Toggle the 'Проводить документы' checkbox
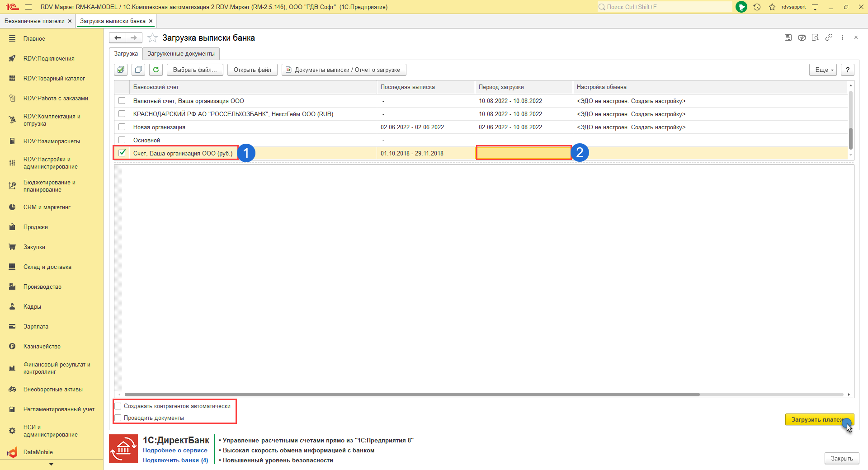Viewport: 868px width, 470px height. tap(118, 418)
